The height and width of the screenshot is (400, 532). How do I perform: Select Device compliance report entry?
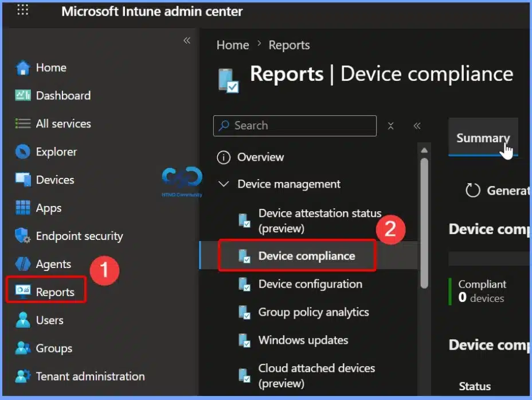click(307, 256)
